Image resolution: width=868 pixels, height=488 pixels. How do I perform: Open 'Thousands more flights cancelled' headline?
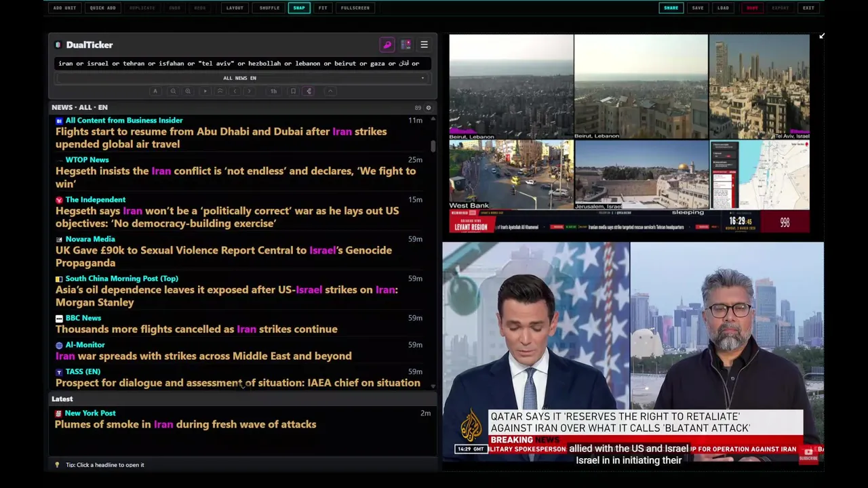click(197, 329)
